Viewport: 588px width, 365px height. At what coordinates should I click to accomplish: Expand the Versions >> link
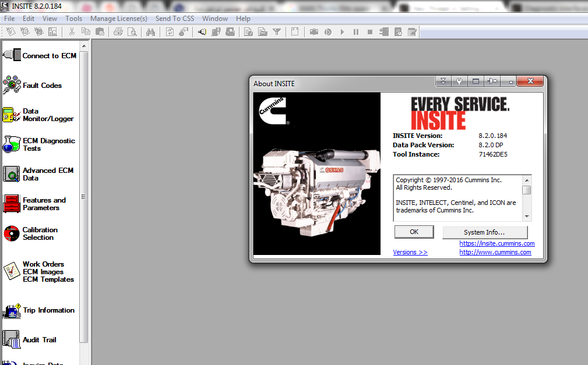click(410, 252)
